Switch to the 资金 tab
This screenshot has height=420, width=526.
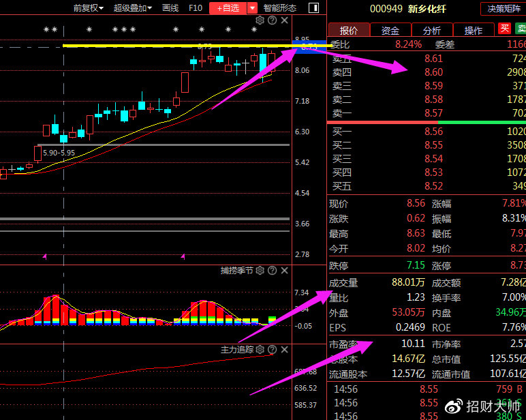(x=390, y=30)
